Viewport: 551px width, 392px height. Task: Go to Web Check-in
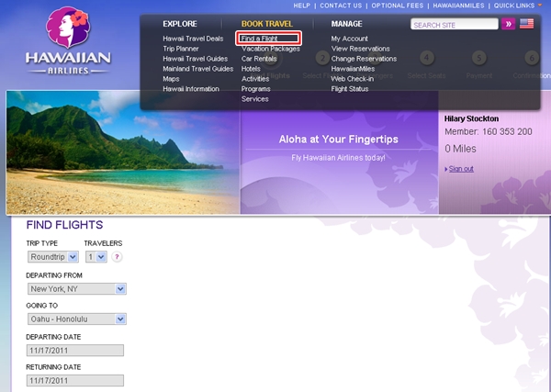point(352,79)
